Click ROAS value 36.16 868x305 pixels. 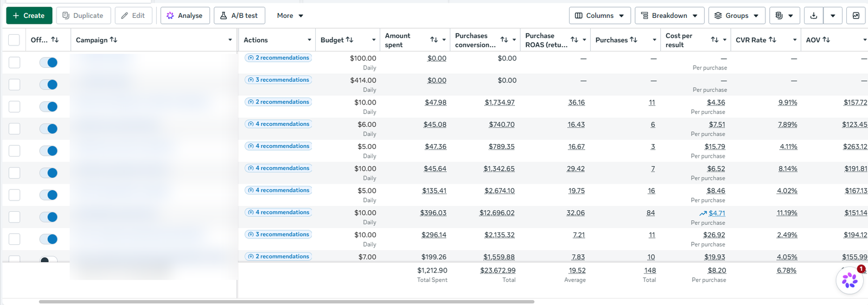(x=577, y=102)
